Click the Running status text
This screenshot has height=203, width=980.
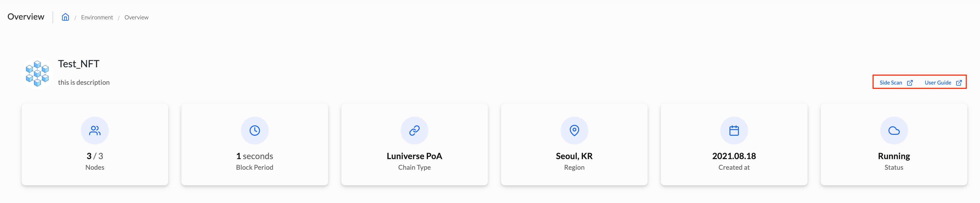[894, 156]
